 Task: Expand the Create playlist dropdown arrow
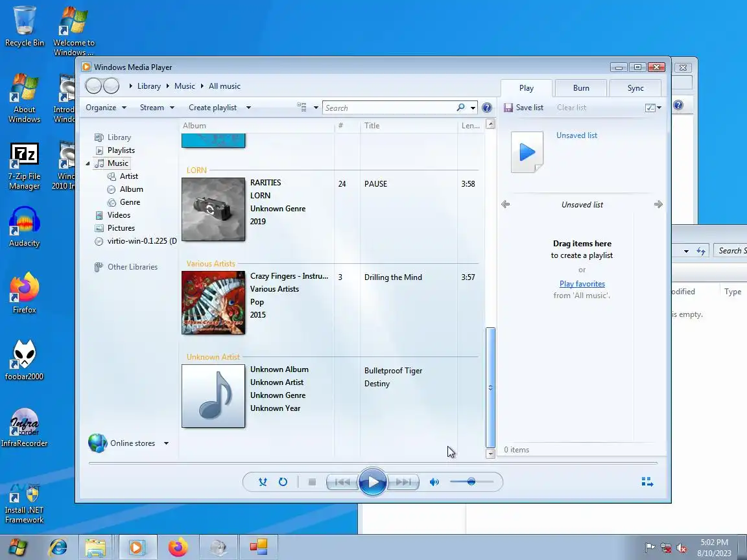(x=248, y=108)
